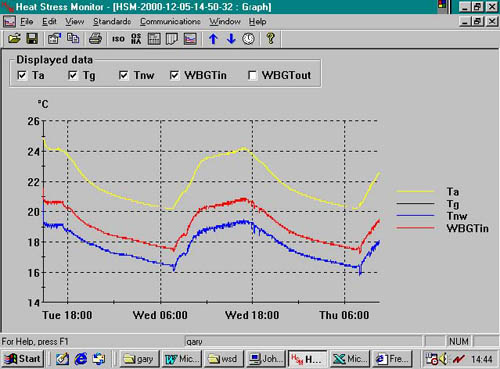Open the Edit menu
The width and height of the screenshot is (500, 369).
point(49,22)
